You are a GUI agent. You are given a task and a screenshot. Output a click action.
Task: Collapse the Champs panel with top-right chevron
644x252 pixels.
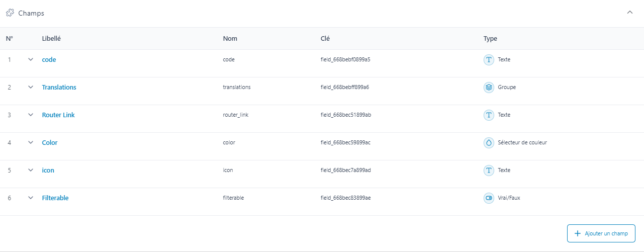[630, 13]
